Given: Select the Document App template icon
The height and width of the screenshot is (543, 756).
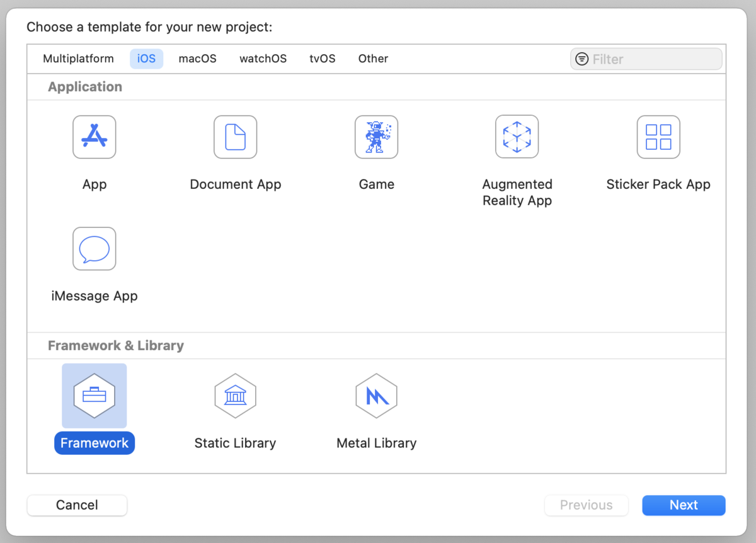Looking at the screenshot, I should [x=236, y=137].
